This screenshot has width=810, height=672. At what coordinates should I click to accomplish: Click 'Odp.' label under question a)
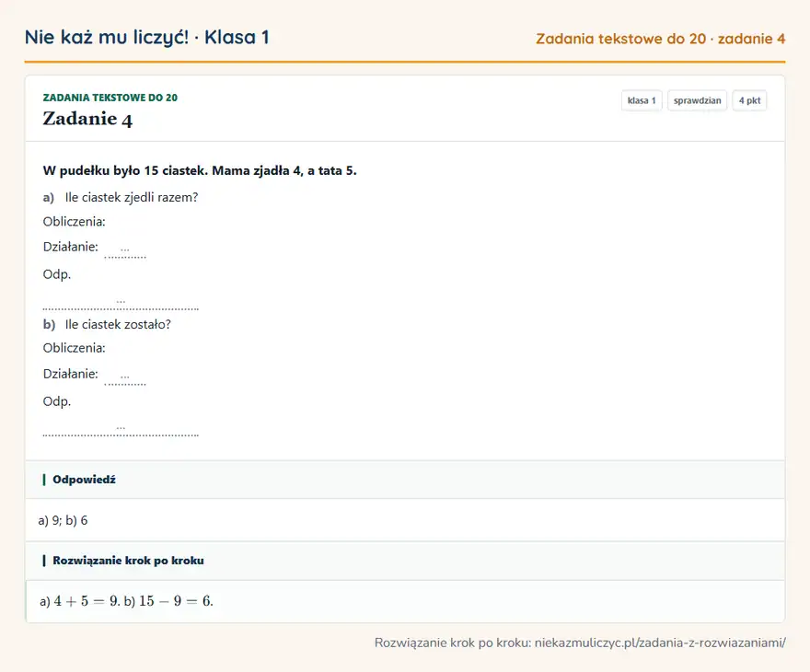pyautogui.click(x=57, y=274)
